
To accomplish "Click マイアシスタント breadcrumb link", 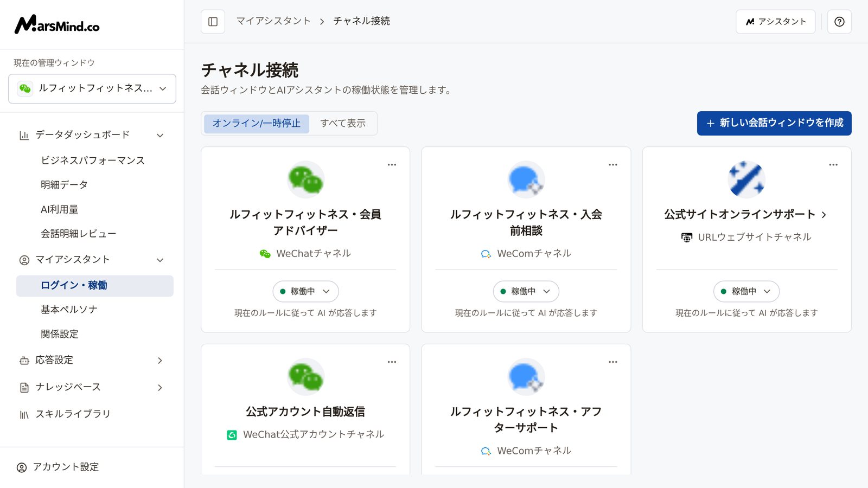I will pyautogui.click(x=273, y=21).
